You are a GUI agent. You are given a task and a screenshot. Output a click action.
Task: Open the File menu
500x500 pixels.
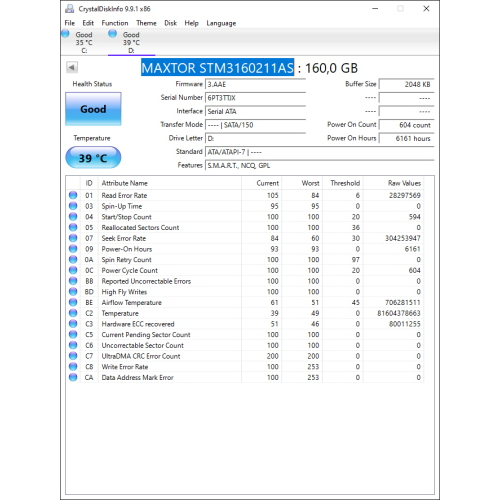70,23
